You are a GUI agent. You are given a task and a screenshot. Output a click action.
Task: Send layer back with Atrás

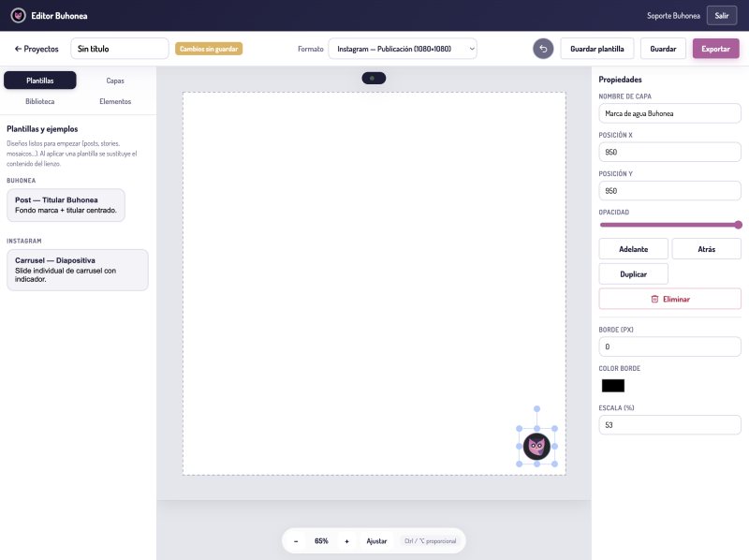[707, 249]
